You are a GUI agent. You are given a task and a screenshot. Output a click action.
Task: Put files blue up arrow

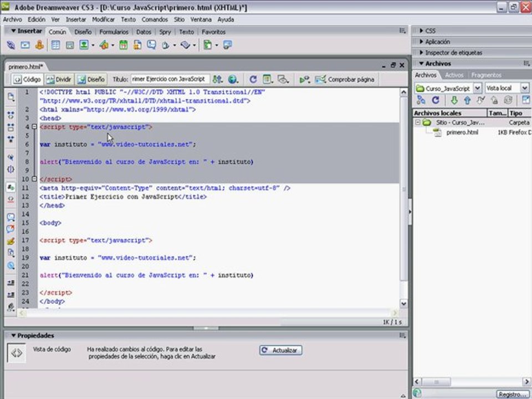tap(468, 100)
